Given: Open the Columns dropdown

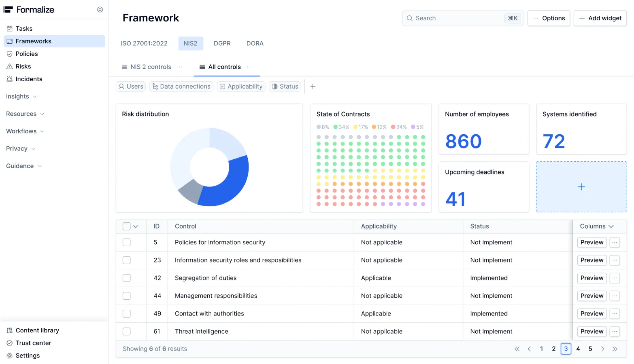Looking at the screenshot, I should pyautogui.click(x=597, y=226).
